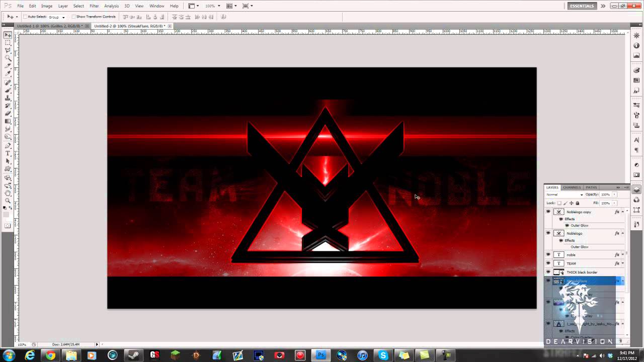
Task: Open the Filter menu
Action: [94, 6]
